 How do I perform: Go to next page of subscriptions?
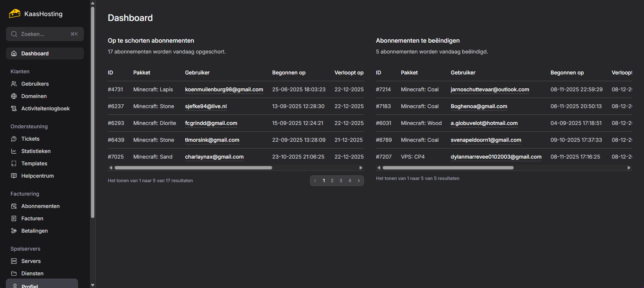(x=359, y=181)
